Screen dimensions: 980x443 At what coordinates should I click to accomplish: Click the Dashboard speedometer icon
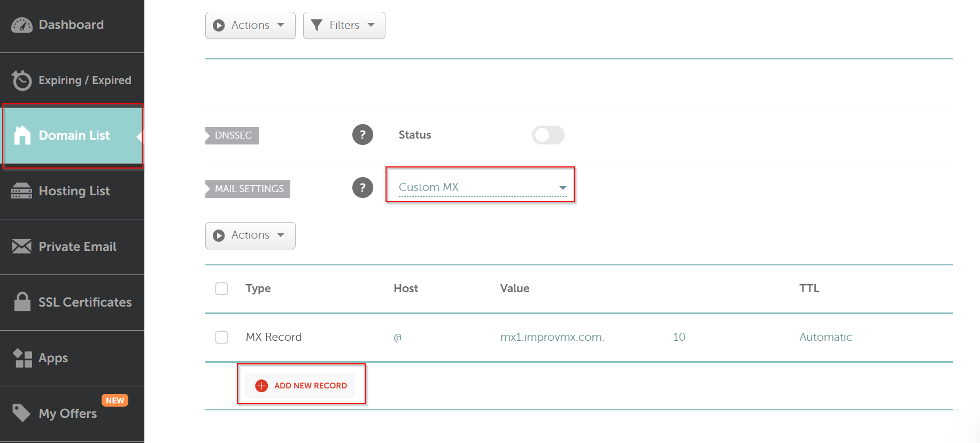coord(22,25)
